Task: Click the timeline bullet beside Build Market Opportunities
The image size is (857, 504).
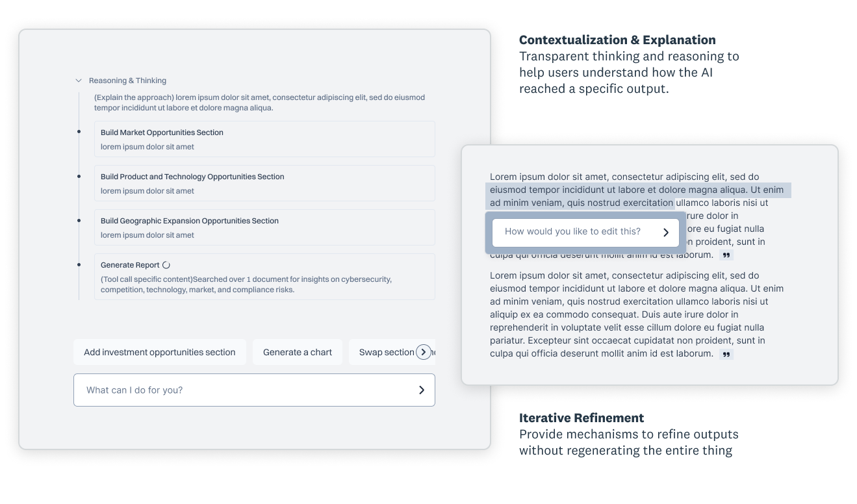Action: tap(79, 132)
